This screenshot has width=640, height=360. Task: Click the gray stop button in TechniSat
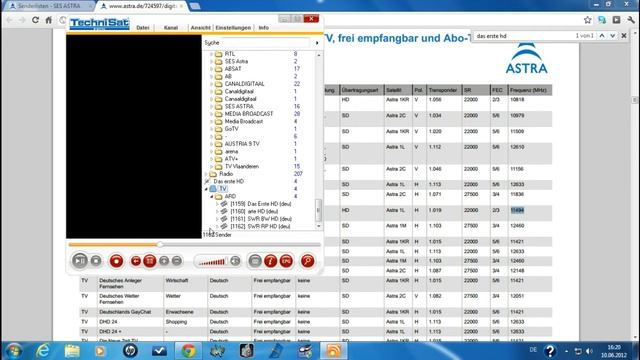coord(96,261)
